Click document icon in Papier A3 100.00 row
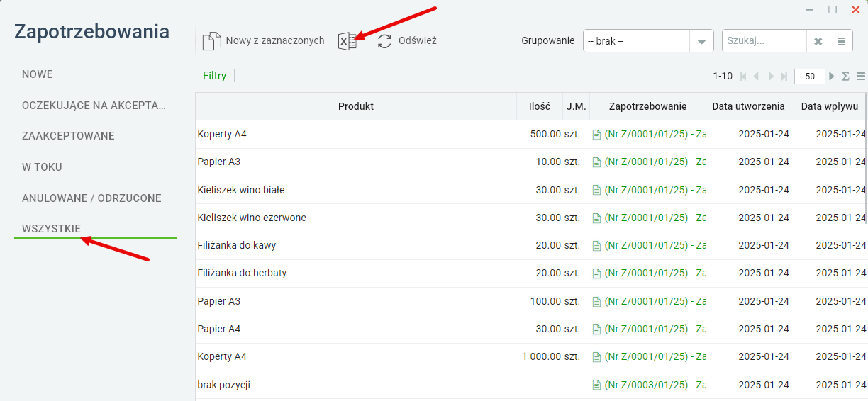This screenshot has width=868, height=401. click(596, 301)
